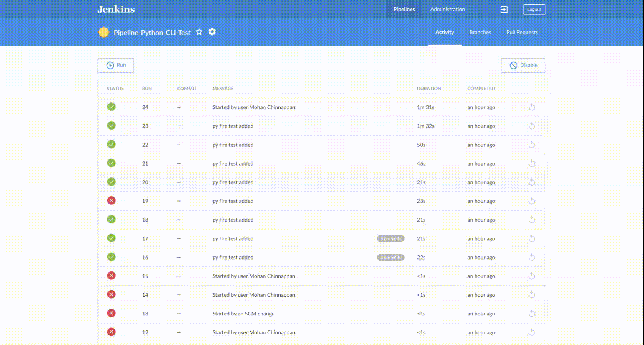This screenshot has height=345, width=644.
Task: Rerun run 13 using replay icon
Action: 532,314
